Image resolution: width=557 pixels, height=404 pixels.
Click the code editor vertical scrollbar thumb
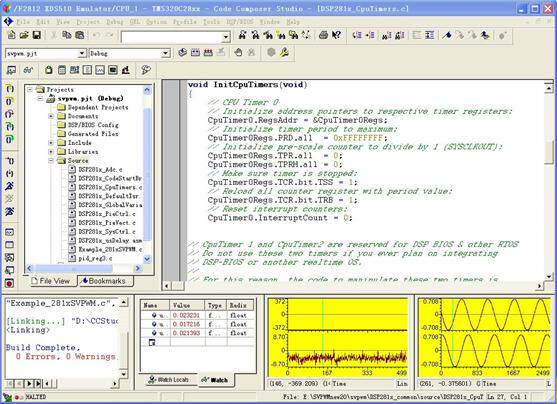pyautogui.click(x=549, y=152)
